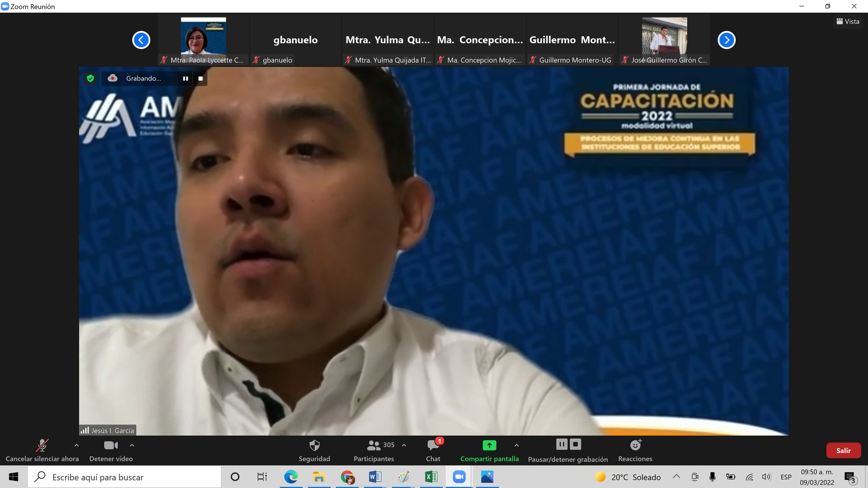Open Google Chrome from taskbar
Image resolution: width=868 pixels, height=488 pixels.
[x=348, y=477]
